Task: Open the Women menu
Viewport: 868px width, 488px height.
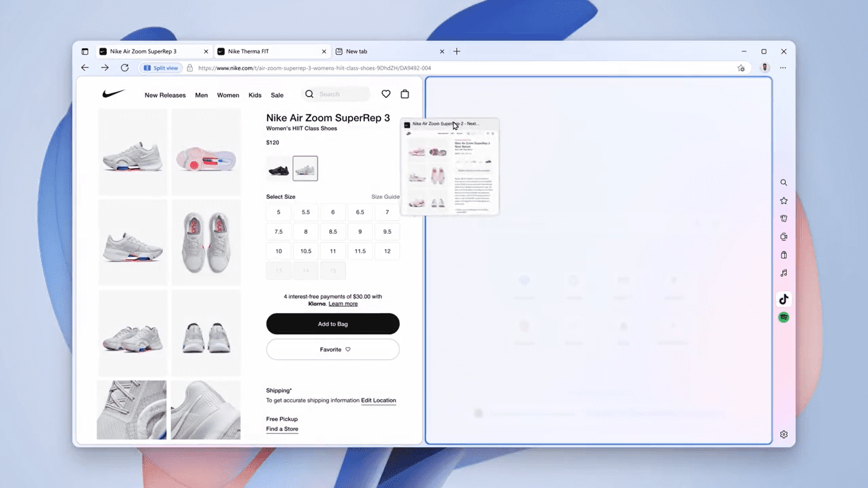Action: point(228,95)
